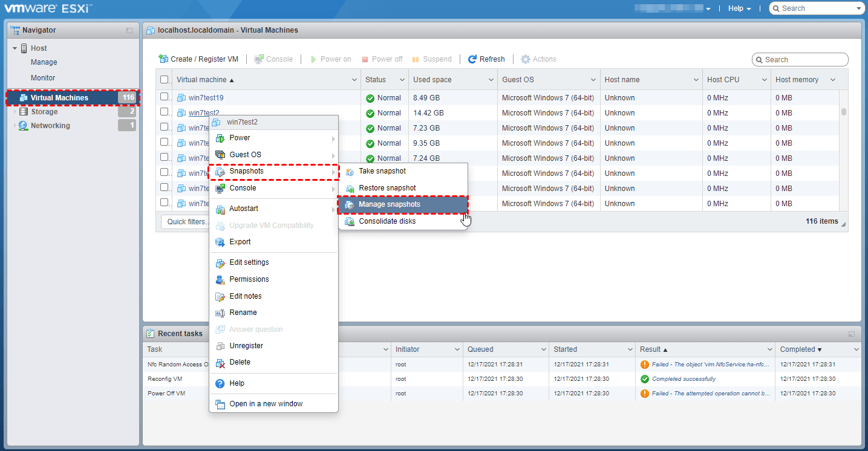Image resolution: width=868 pixels, height=451 pixels.
Task: Click the Export icon in context menu
Action: (220, 242)
